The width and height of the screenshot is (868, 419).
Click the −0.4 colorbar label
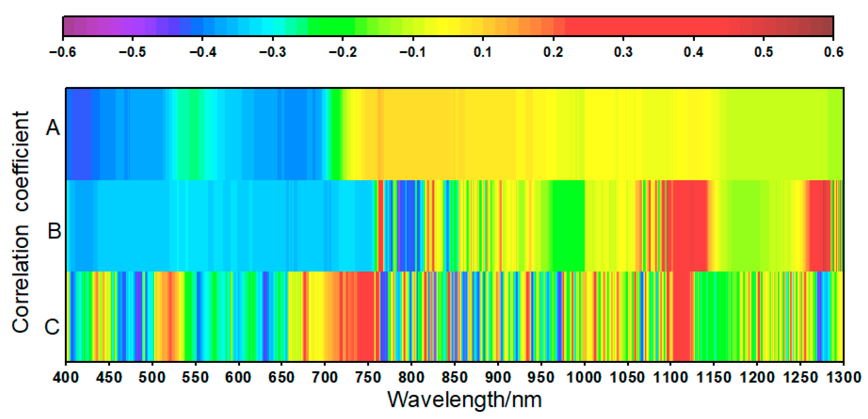pyautogui.click(x=202, y=52)
